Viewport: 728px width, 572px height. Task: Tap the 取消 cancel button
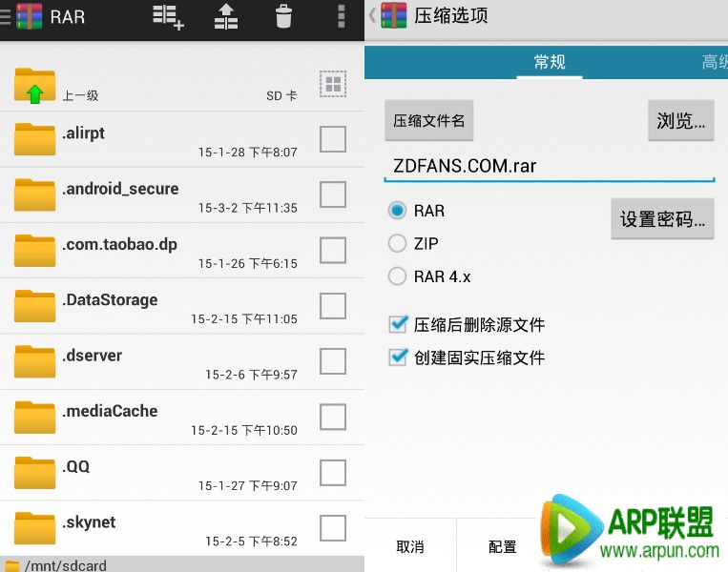click(x=410, y=546)
